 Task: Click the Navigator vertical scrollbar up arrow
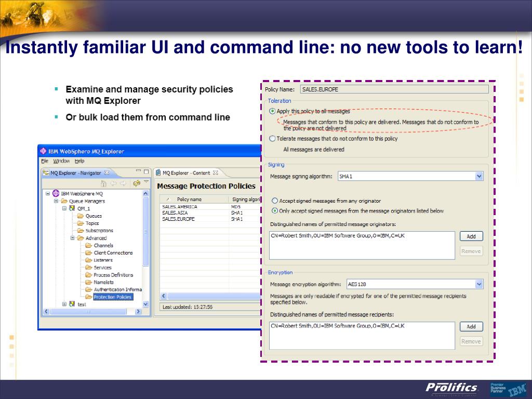[145, 193]
